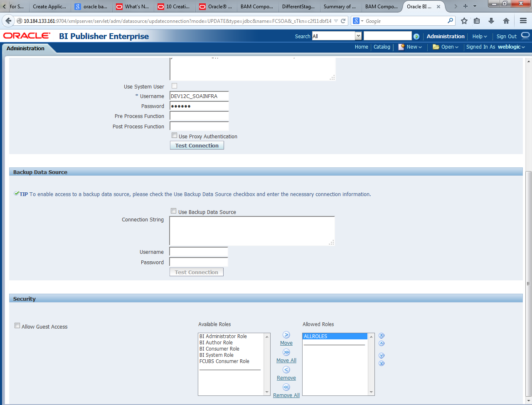The height and width of the screenshot is (405, 532).
Task: Click the Pre Process Function field
Action: pyautogui.click(x=199, y=116)
